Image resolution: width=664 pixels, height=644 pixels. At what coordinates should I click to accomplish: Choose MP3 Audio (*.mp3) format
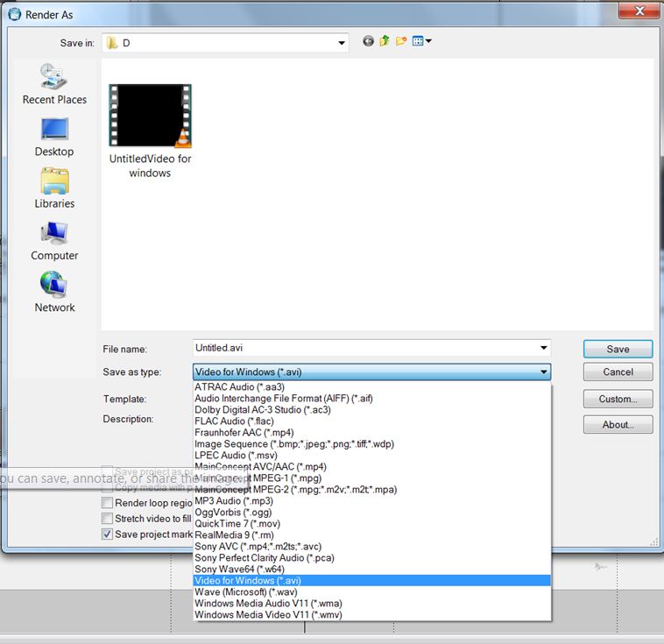372,501
